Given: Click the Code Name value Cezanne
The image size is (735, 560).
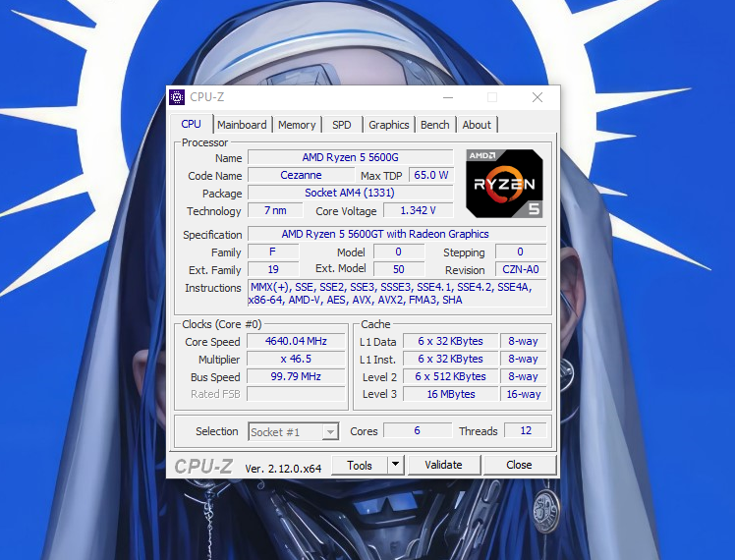Looking at the screenshot, I should [x=301, y=175].
